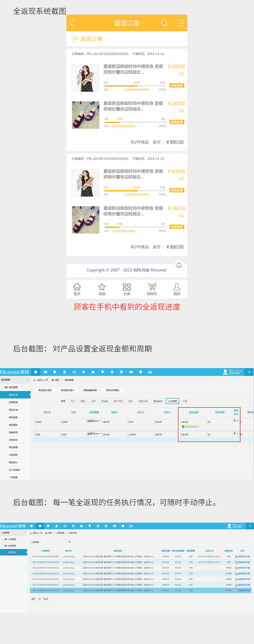The height and width of the screenshot is (644, 254).
Task: Open the list menu icon in header
Action: (180, 23)
